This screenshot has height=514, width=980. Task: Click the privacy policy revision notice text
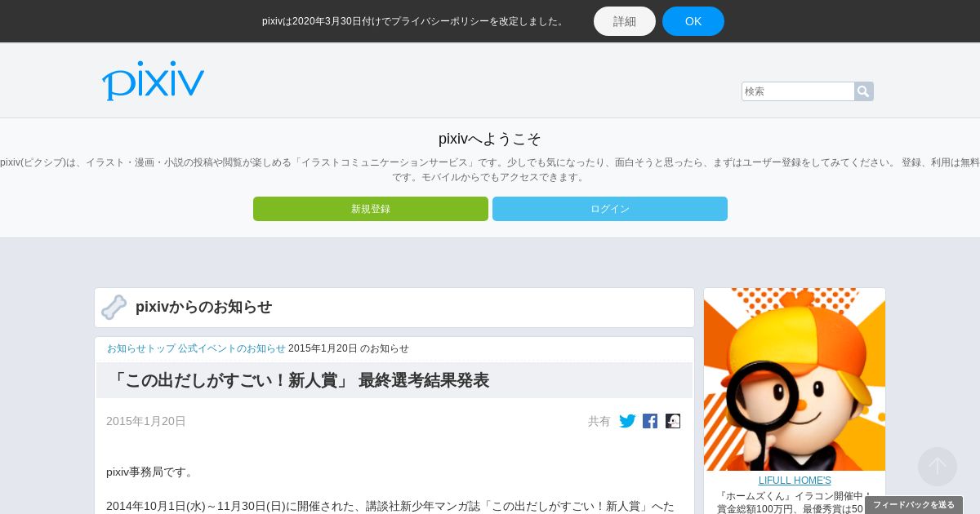(414, 21)
